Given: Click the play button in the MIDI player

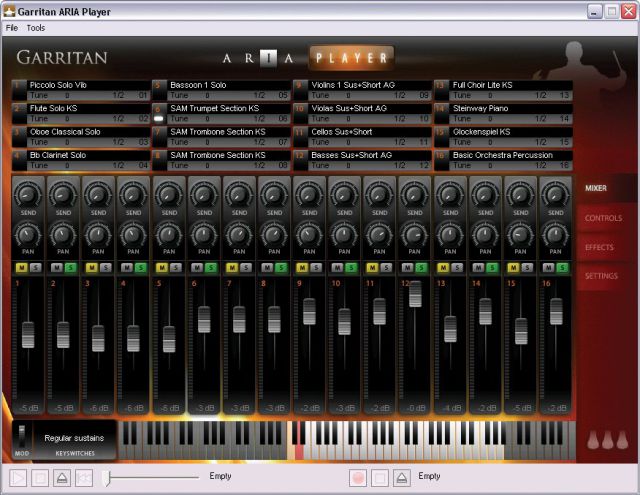Looking at the screenshot, I should [x=18, y=477].
